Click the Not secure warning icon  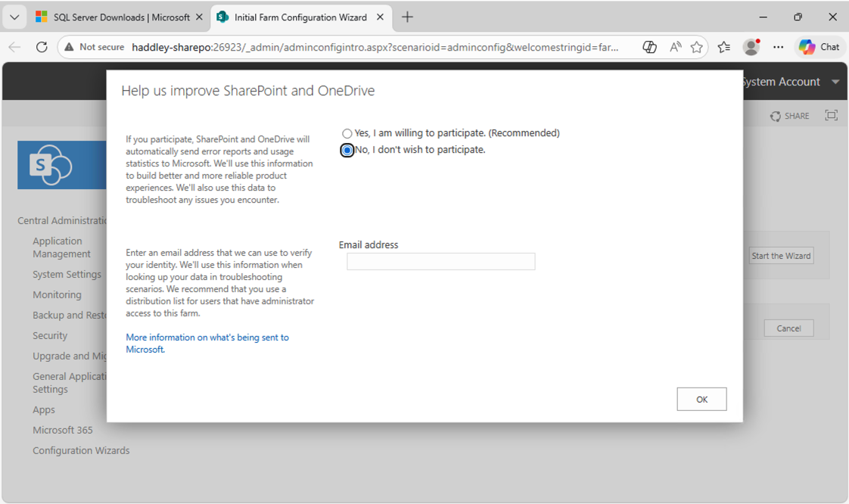tap(69, 47)
